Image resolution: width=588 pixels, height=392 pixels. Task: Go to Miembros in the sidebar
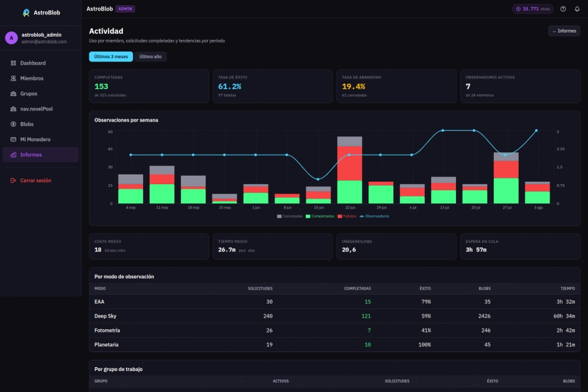pyautogui.click(x=41, y=78)
